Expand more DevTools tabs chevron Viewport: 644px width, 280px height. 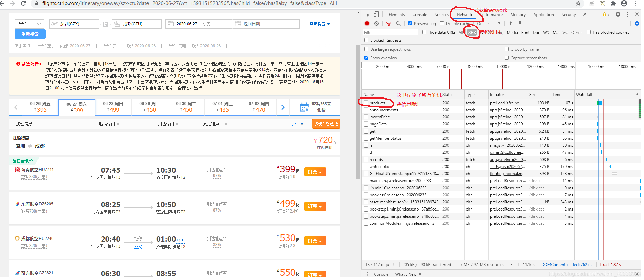pos(585,14)
